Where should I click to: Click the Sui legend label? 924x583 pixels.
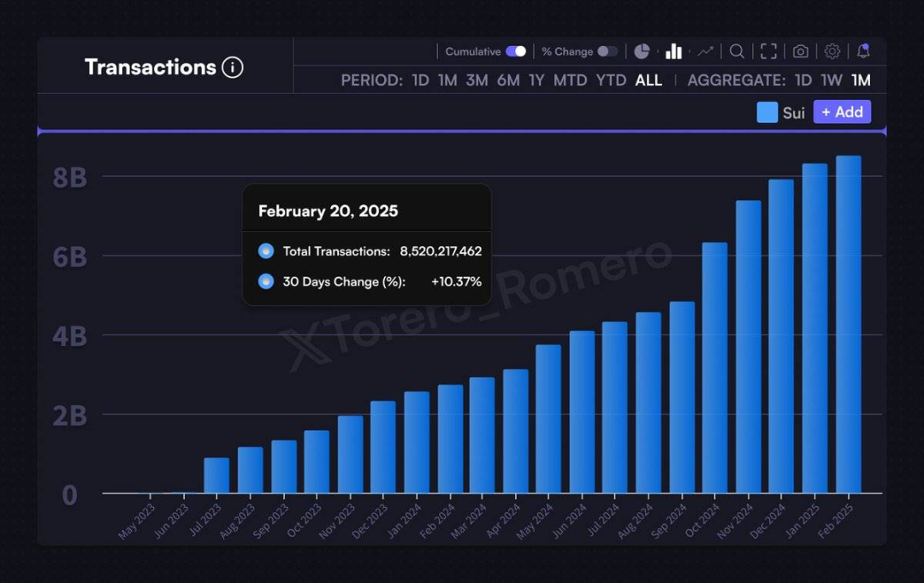[x=793, y=113]
